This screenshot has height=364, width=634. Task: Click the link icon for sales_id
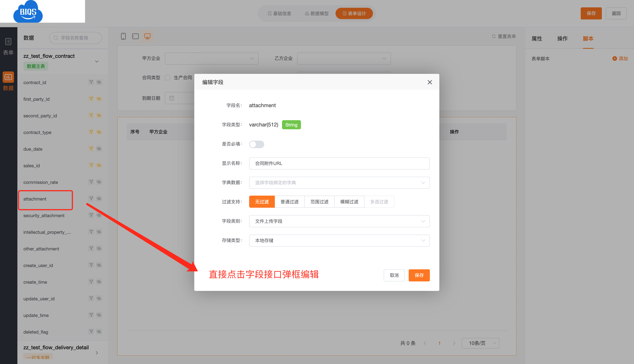99,165
